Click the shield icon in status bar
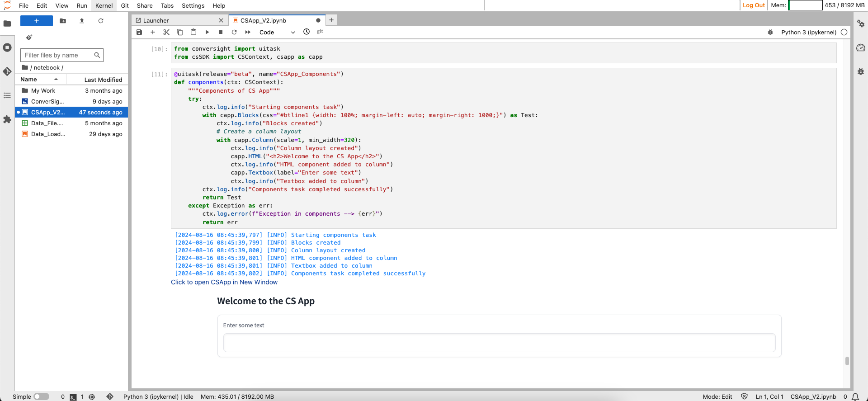868x401 pixels. click(x=744, y=396)
